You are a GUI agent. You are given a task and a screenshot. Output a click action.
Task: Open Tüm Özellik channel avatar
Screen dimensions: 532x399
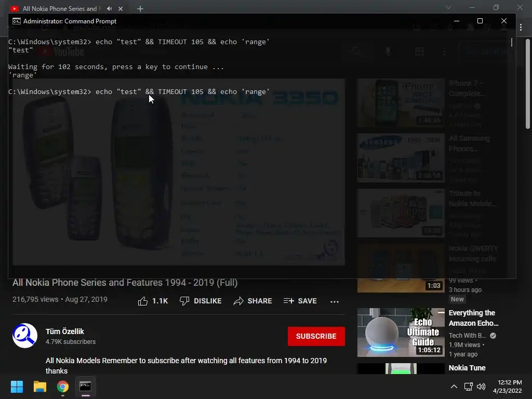tap(25, 336)
